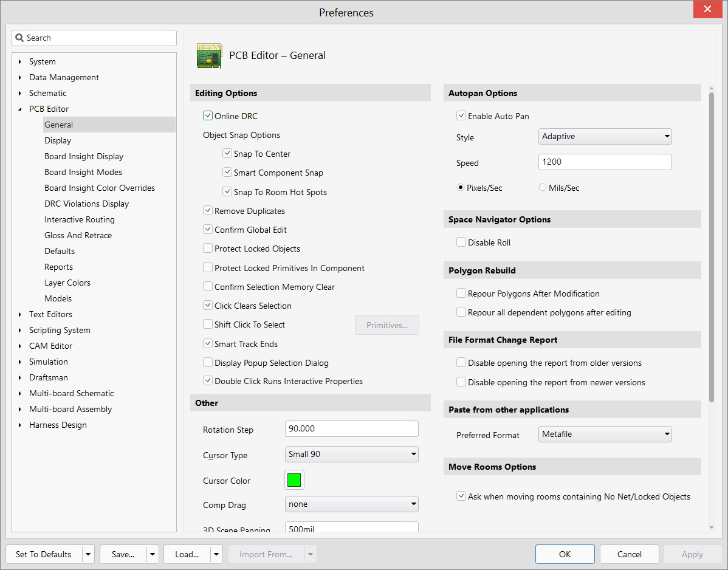Click the autopan Speed field

click(605, 162)
